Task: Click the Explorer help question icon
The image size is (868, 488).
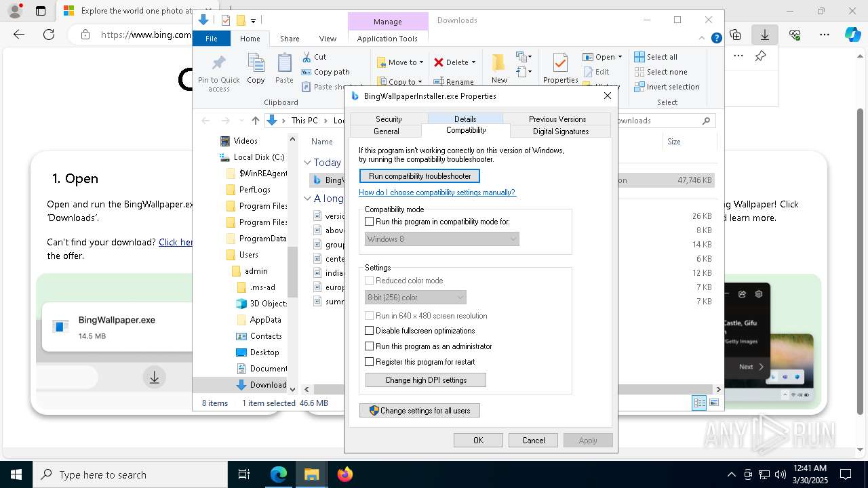Action: pyautogui.click(x=716, y=39)
